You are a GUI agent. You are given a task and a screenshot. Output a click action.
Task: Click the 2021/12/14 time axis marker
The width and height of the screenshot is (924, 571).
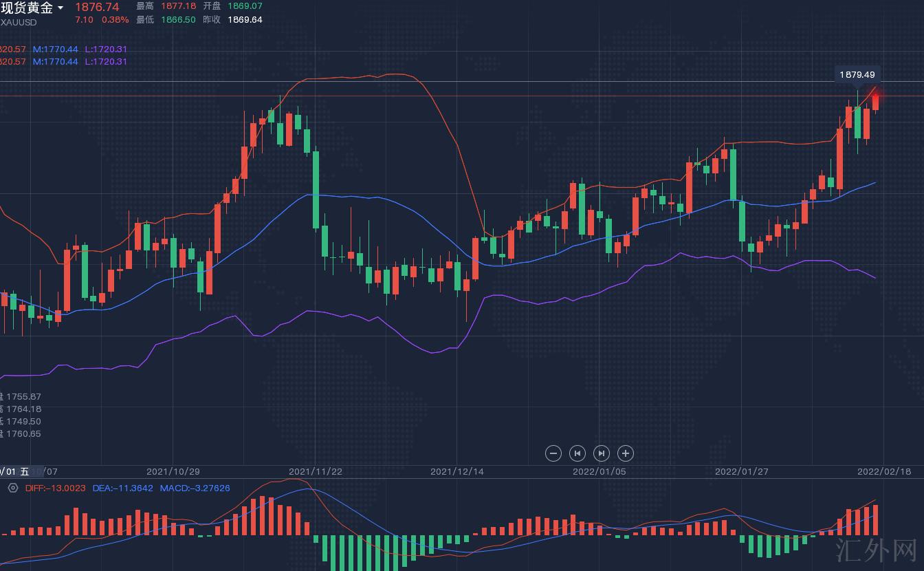pyautogui.click(x=457, y=471)
